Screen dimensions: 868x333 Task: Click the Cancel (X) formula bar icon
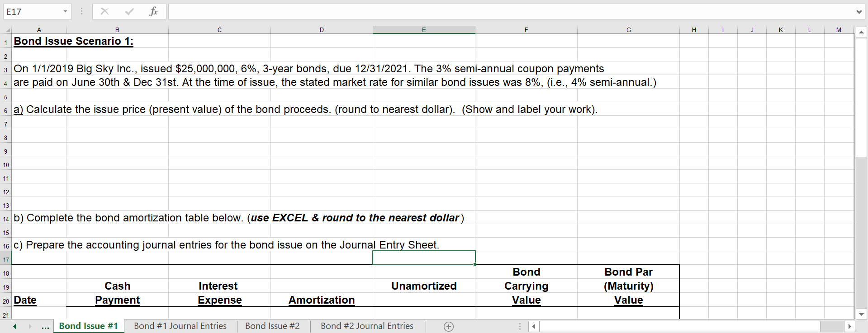click(104, 11)
